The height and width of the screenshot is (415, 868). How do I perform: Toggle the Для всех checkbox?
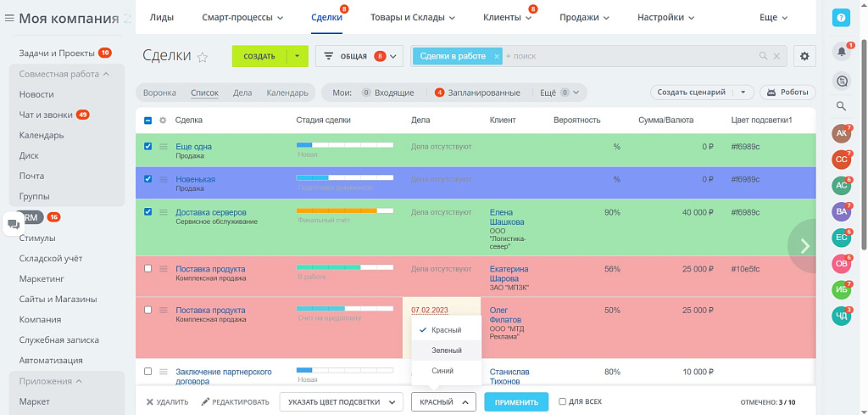point(563,402)
